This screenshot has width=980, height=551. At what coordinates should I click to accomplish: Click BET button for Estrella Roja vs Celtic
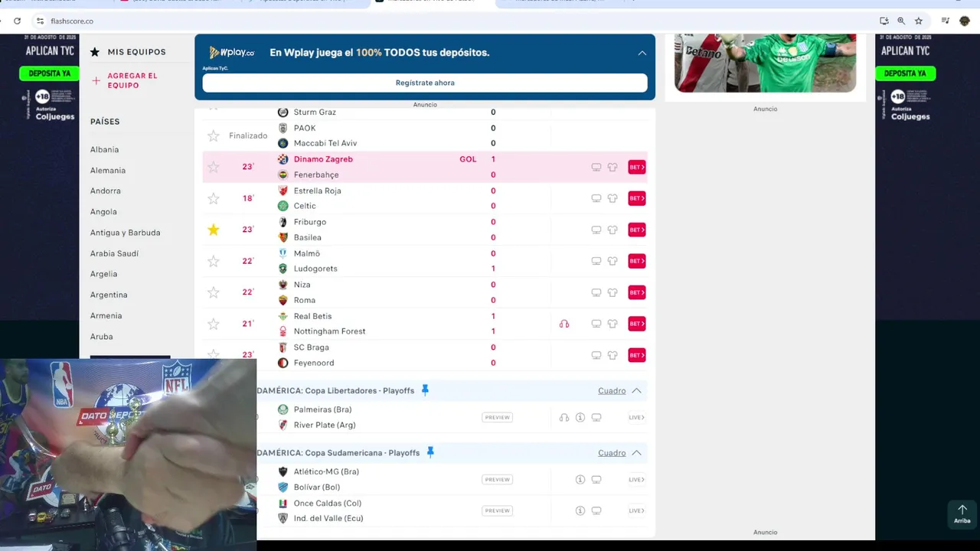click(x=637, y=198)
